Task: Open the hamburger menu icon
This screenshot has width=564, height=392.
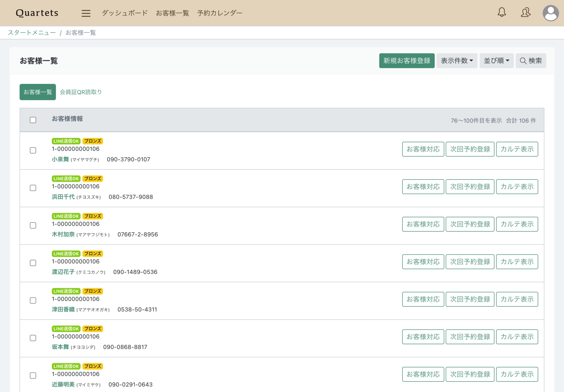Action: [x=86, y=13]
